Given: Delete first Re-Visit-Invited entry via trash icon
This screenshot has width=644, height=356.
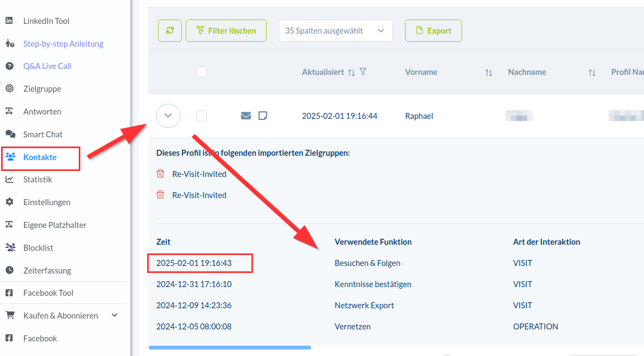Looking at the screenshot, I should tap(160, 174).
